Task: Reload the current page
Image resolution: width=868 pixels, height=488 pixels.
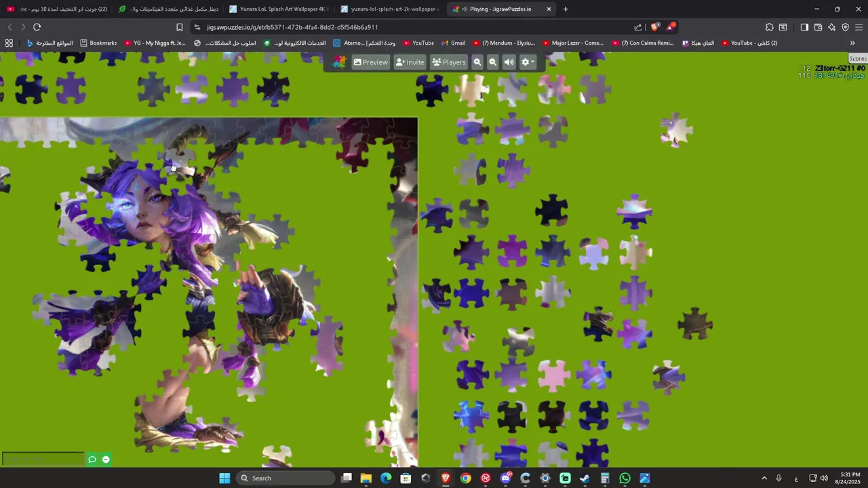Action: pos(37,27)
